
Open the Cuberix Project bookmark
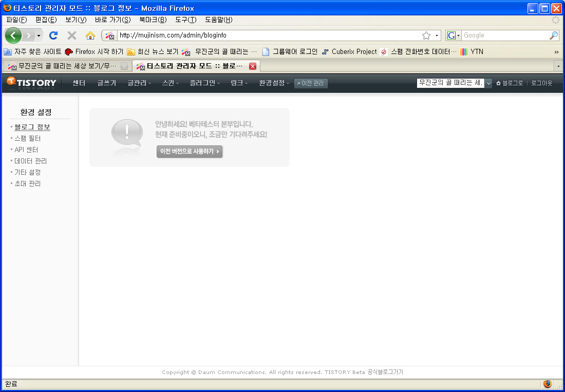tap(349, 52)
